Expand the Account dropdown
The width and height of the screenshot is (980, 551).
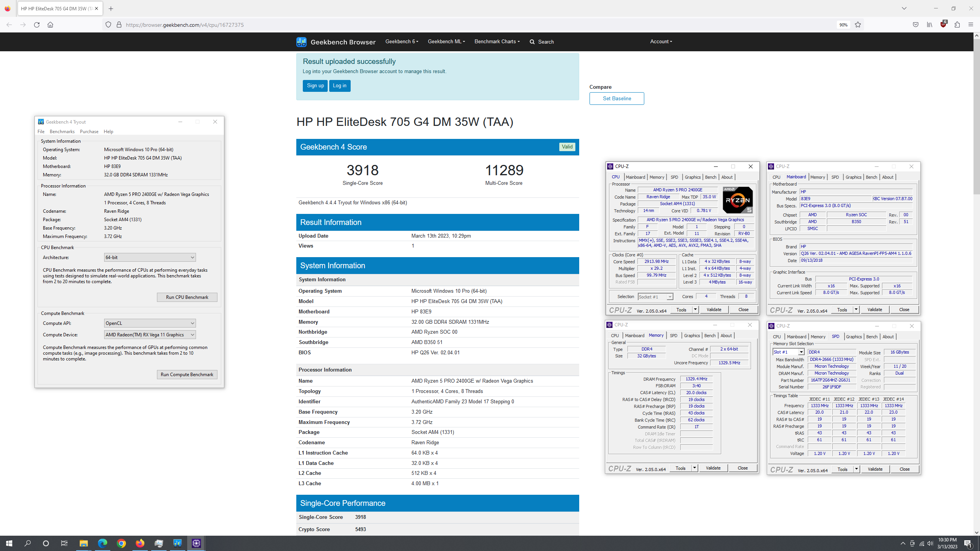coord(661,41)
